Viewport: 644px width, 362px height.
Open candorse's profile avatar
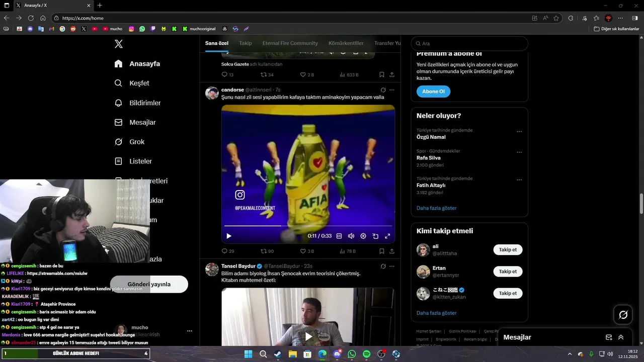point(212,94)
